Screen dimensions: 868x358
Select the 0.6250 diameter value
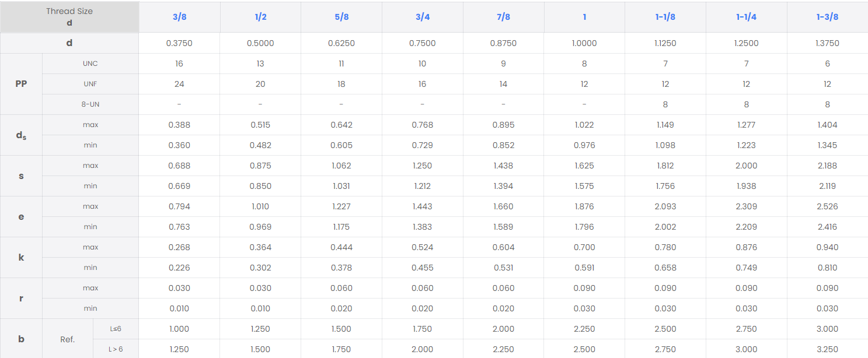(x=341, y=43)
